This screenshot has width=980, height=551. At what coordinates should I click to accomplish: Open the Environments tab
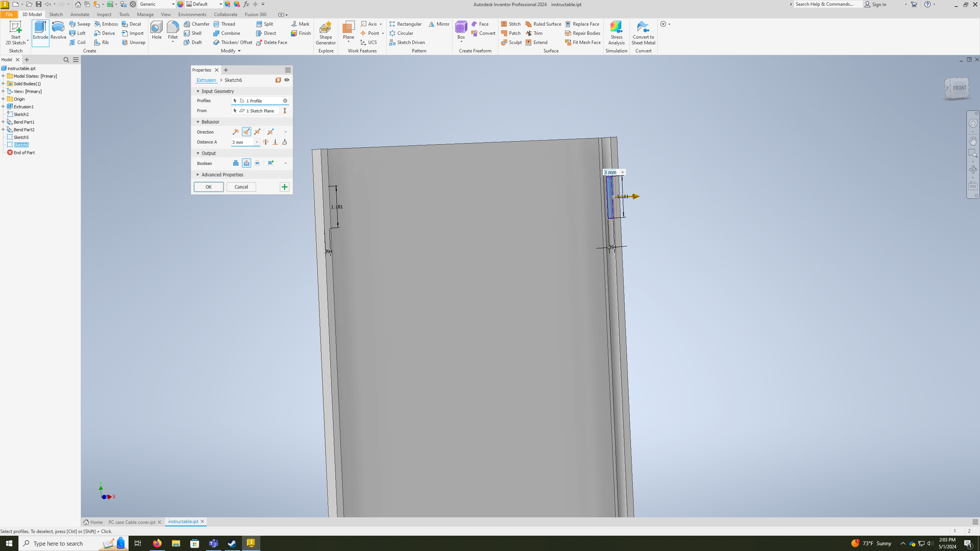click(x=192, y=14)
